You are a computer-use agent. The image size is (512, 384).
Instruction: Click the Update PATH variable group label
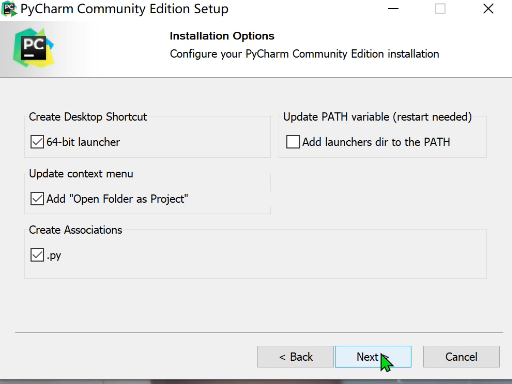pos(377,117)
